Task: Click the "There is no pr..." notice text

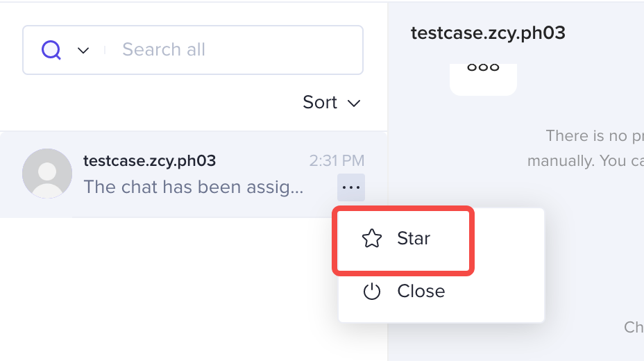Action: pos(594,135)
